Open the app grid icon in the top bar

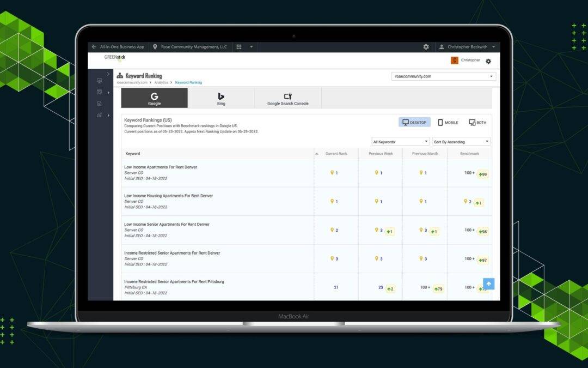pos(239,47)
